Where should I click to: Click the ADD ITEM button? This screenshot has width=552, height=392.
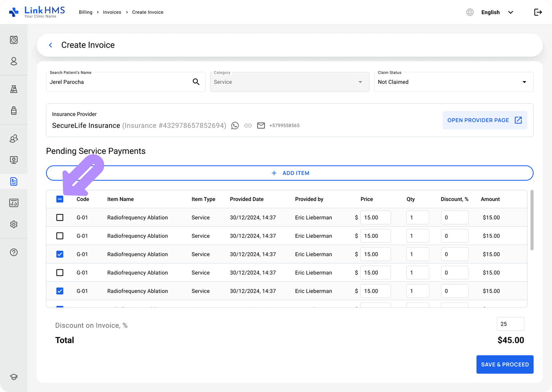click(289, 173)
